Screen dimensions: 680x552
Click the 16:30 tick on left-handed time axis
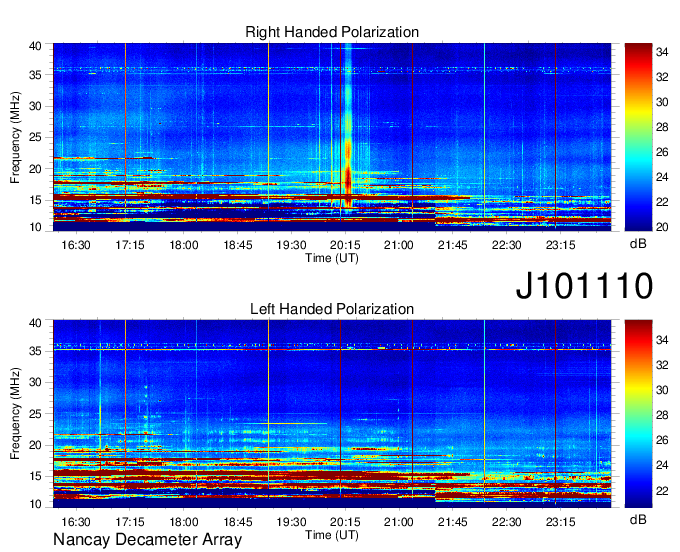[76, 522]
